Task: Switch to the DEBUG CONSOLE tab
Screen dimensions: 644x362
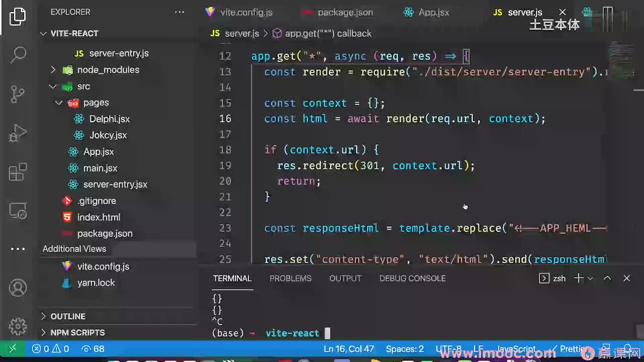Action: tap(413, 279)
